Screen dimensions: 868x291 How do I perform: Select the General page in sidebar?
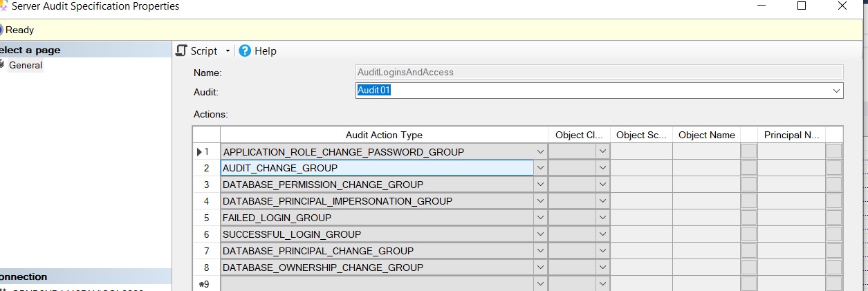(x=26, y=66)
